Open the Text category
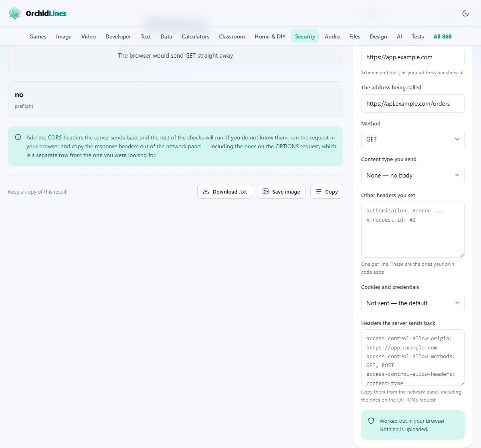481x448 pixels. pos(146,36)
